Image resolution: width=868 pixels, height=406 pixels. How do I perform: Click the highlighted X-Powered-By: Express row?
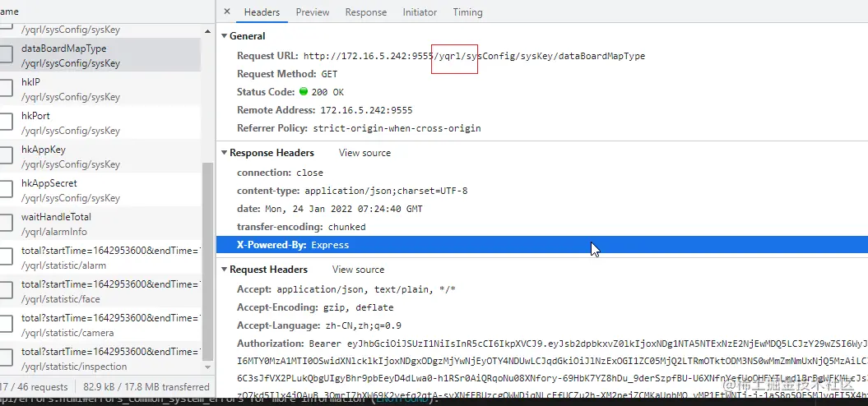(x=542, y=244)
